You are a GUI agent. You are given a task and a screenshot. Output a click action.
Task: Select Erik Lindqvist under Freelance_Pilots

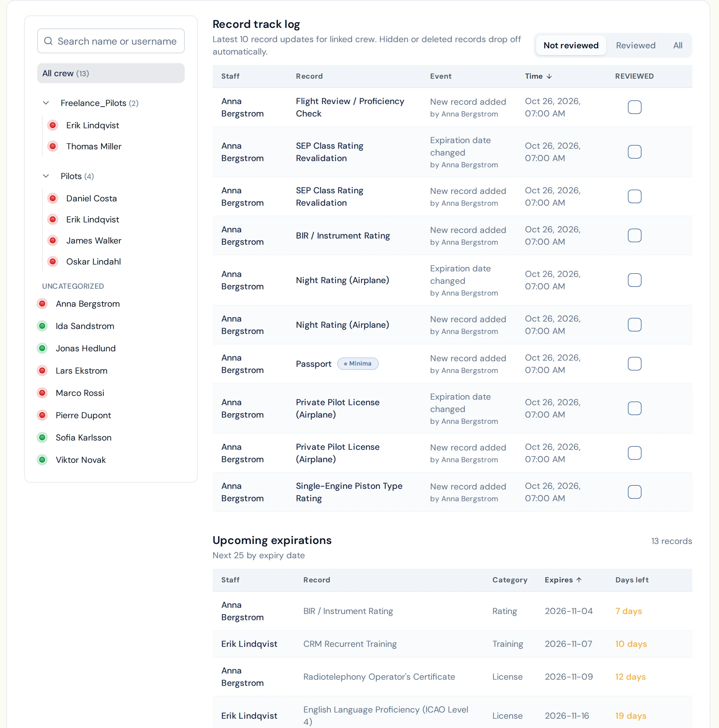tap(92, 125)
